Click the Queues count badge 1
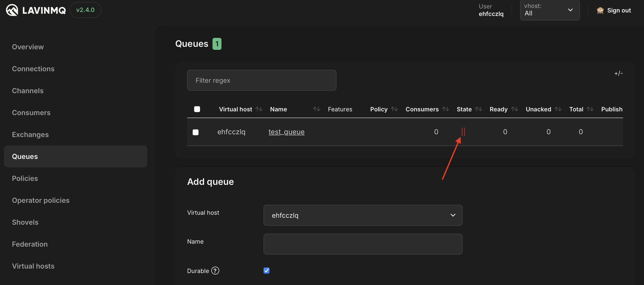Screen dimensions: 644x285 pos(217,44)
